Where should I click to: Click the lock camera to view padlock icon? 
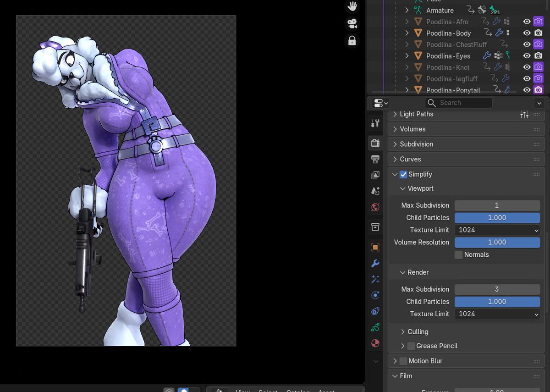click(352, 41)
